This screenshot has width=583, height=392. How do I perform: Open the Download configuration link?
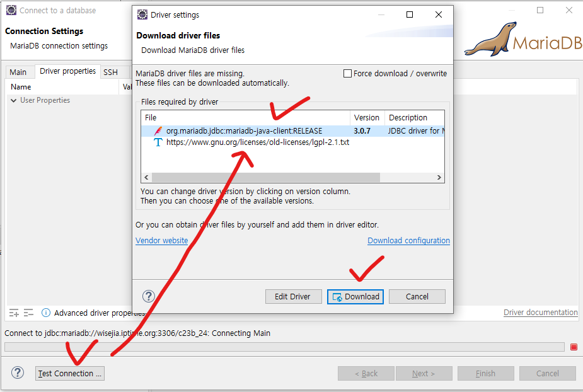point(408,241)
